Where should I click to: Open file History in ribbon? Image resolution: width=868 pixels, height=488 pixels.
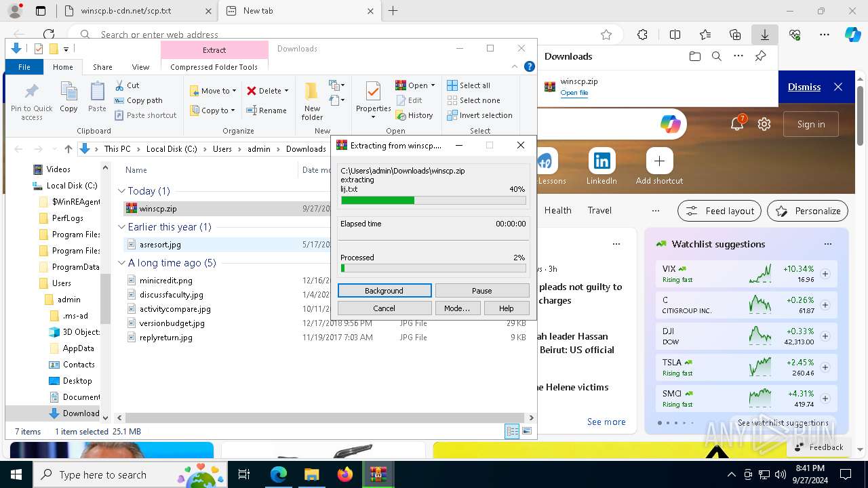click(414, 115)
